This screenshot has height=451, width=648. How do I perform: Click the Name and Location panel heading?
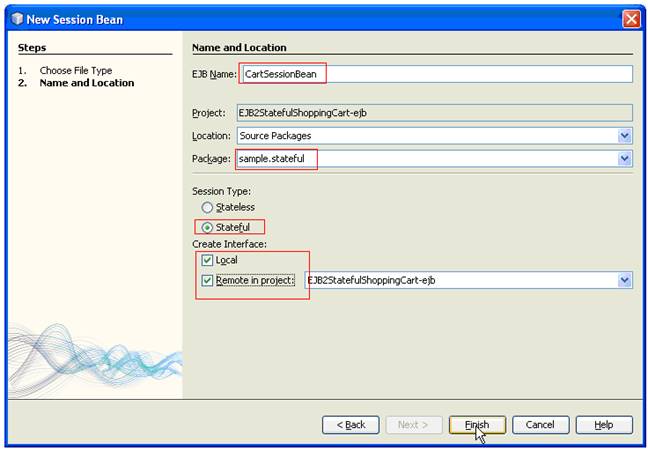[x=239, y=48]
